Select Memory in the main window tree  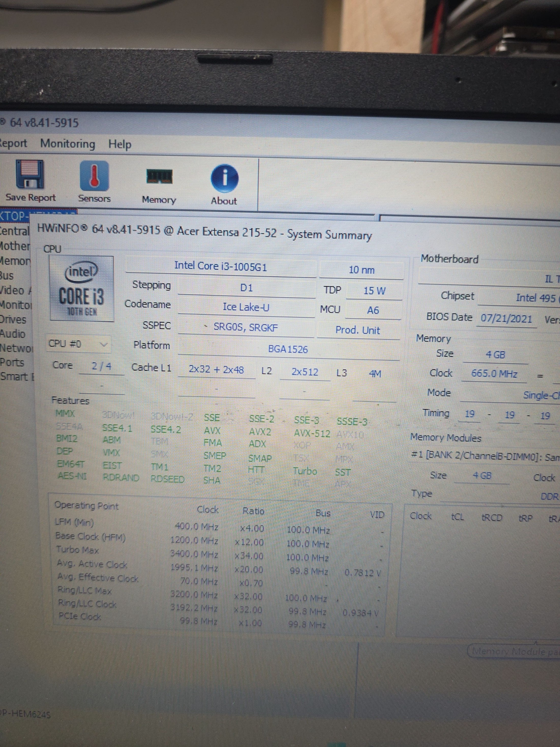(x=15, y=261)
